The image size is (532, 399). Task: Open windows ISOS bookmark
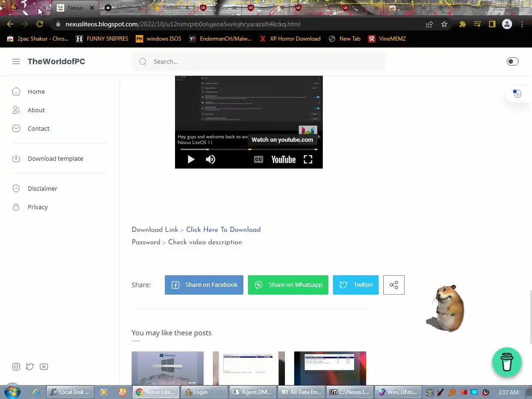(x=158, y=39)
